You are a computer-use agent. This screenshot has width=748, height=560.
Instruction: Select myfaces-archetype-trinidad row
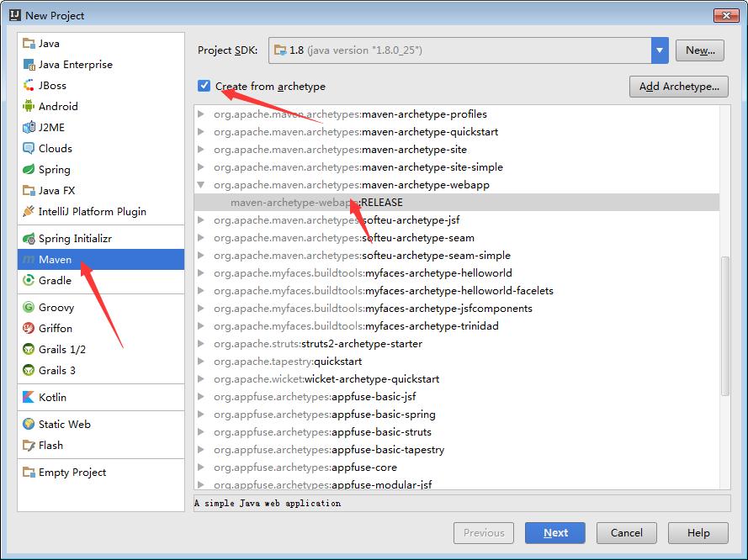coord(457,325)
